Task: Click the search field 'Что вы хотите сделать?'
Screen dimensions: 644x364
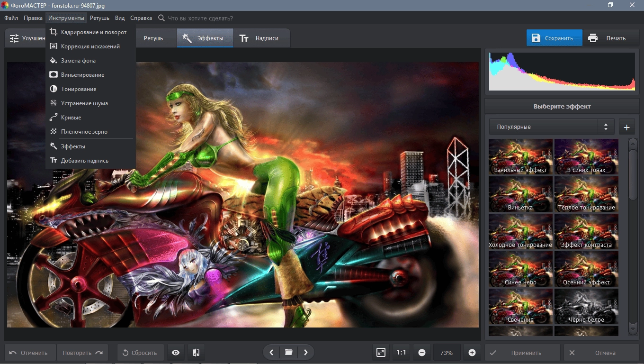Action: click(200, 18)
